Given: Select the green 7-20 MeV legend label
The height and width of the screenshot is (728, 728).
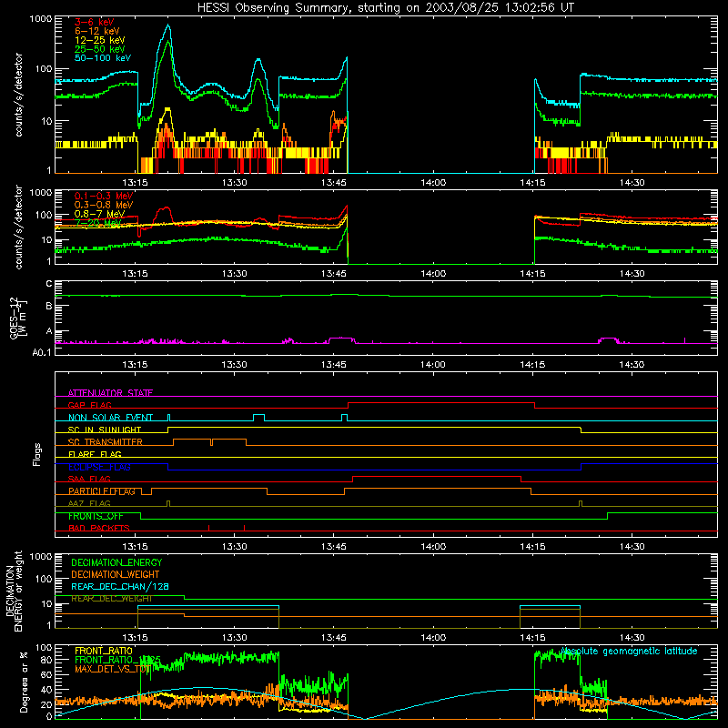Looking at the screenshot, I should point(98,223).
